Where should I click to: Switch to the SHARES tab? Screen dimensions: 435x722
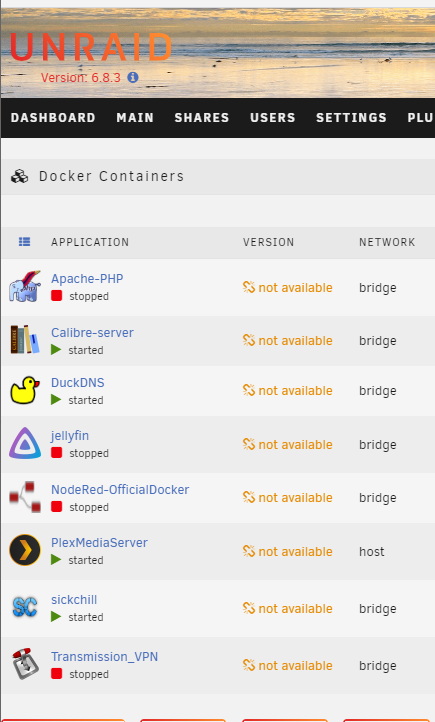click(202, 118)
